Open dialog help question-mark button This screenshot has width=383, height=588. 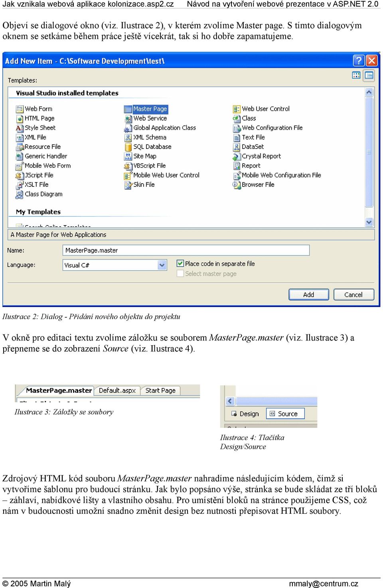[359, 61]
